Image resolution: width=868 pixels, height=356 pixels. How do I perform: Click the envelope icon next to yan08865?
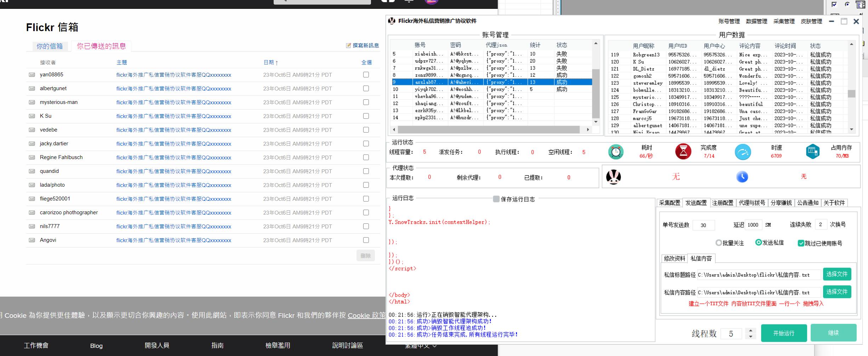coord(32,75)
